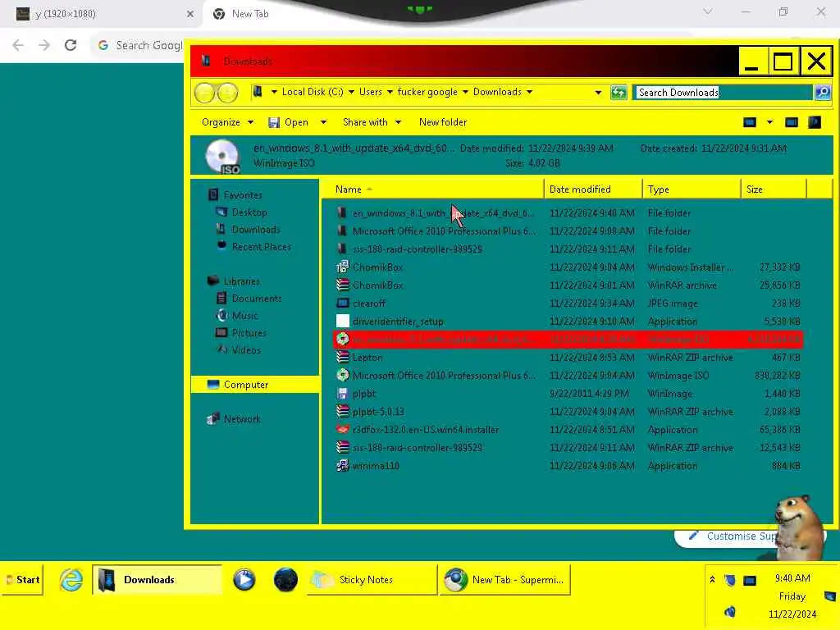Select the ChomikBox WinRAR archive icon

(342, 285)
